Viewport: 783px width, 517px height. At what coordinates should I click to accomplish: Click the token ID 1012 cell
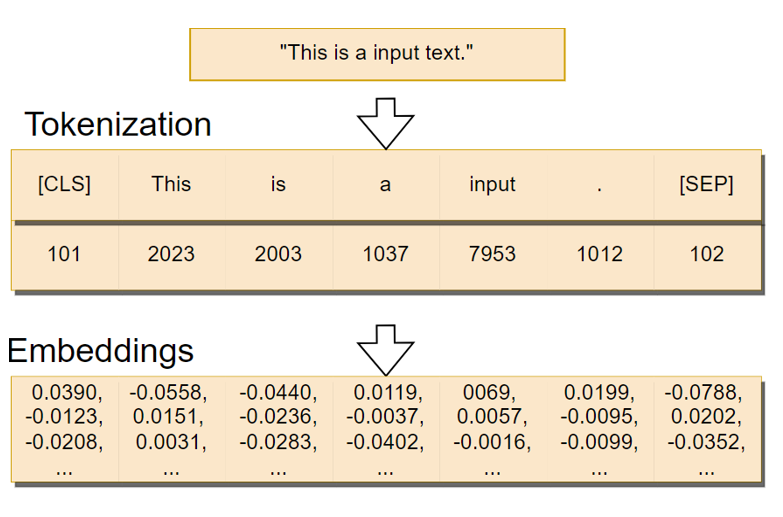[x=599, y=254]
